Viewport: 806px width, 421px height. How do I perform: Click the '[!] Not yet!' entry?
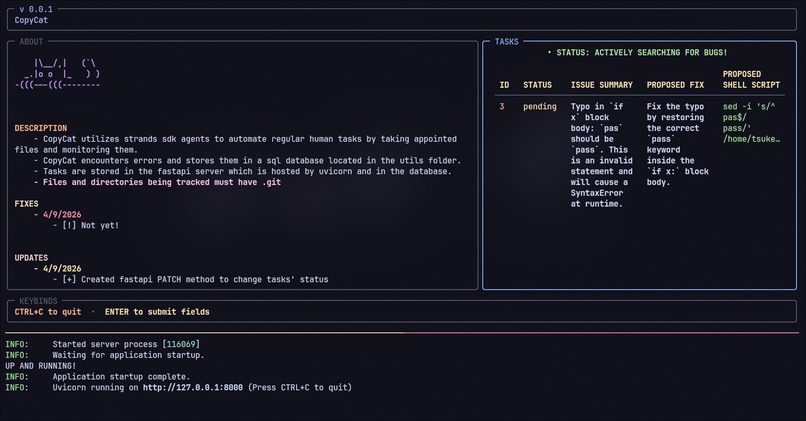point(86,225)
